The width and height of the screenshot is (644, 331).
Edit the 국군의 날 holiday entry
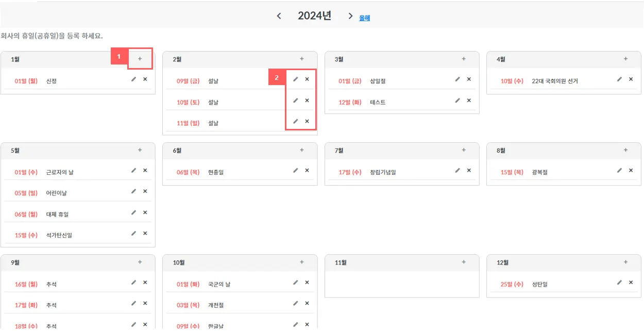click(296, 282)
